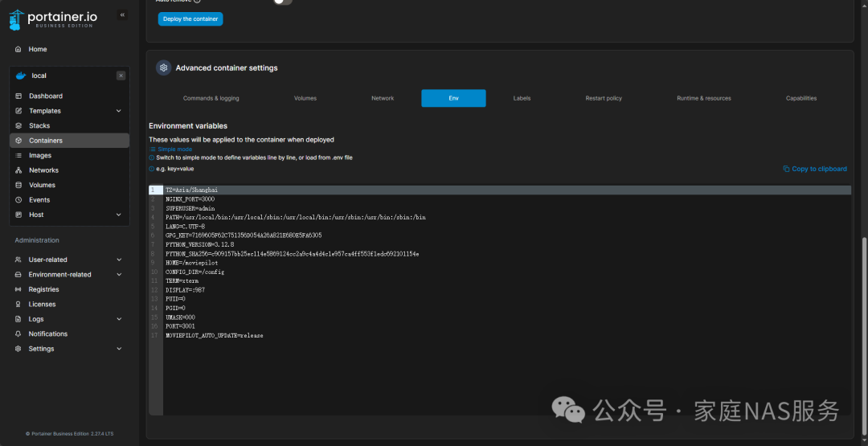Click the Docker whale icon beside local
The width and height of the screenshot is (868, 446).
point(21,76)
